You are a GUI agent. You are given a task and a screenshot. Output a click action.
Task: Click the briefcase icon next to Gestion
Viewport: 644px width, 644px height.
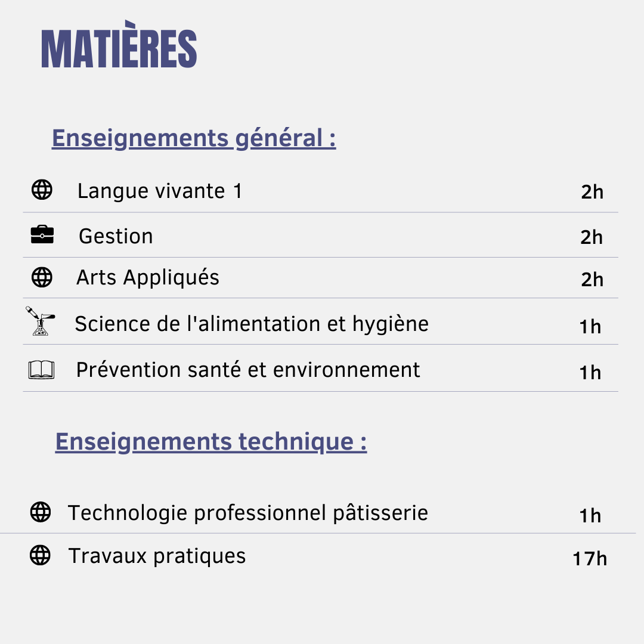tap(42, 234)
